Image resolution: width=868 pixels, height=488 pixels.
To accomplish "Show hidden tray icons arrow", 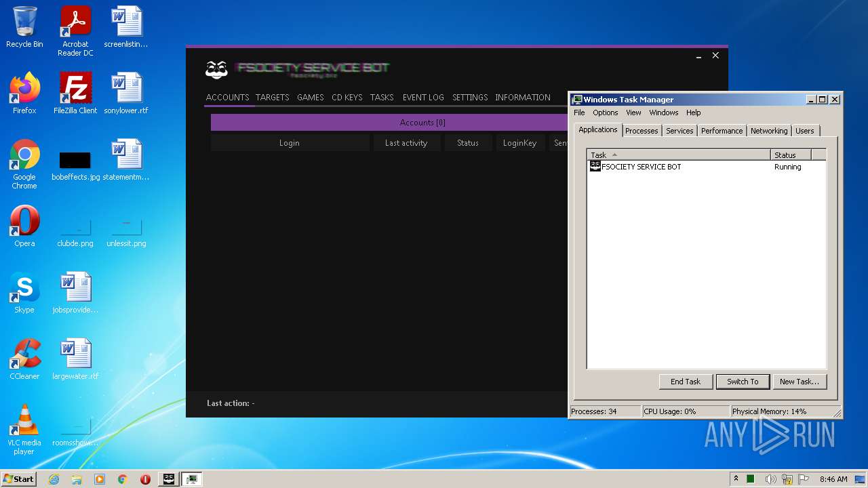I will (736, 479).
